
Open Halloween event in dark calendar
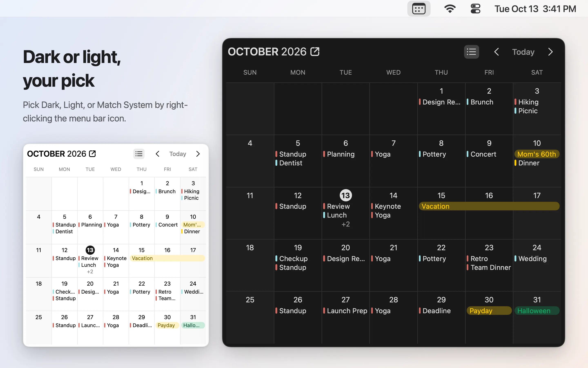click(537, 311)
